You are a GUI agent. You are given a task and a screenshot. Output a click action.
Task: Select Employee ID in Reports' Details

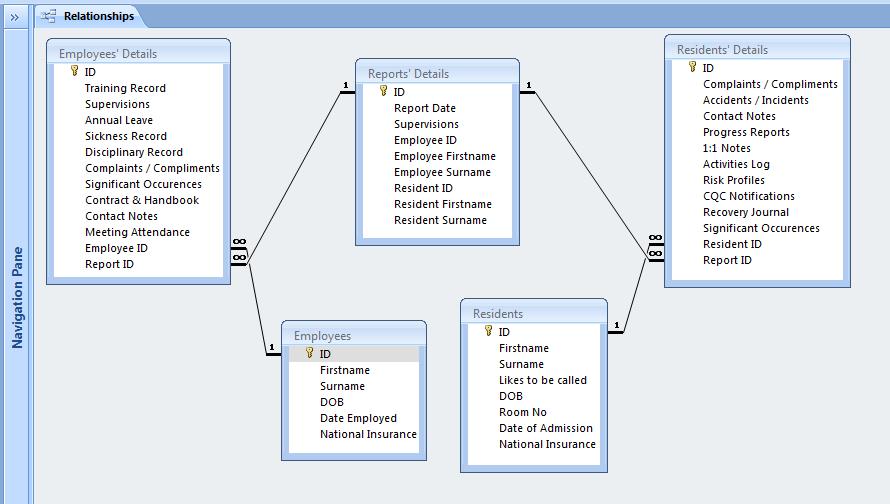[x=425, y=140]
